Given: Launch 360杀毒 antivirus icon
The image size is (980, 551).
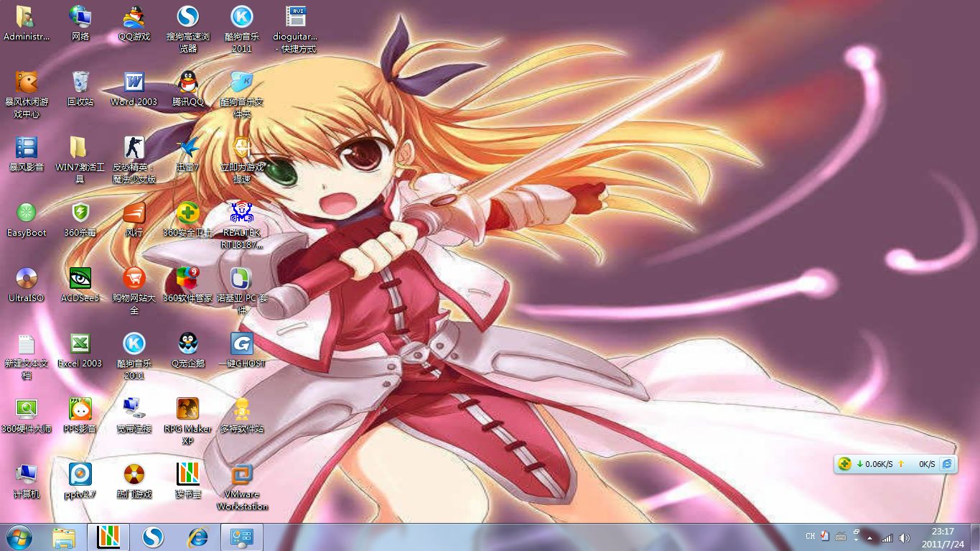Looking at the screenshot, I should [80, 219].
